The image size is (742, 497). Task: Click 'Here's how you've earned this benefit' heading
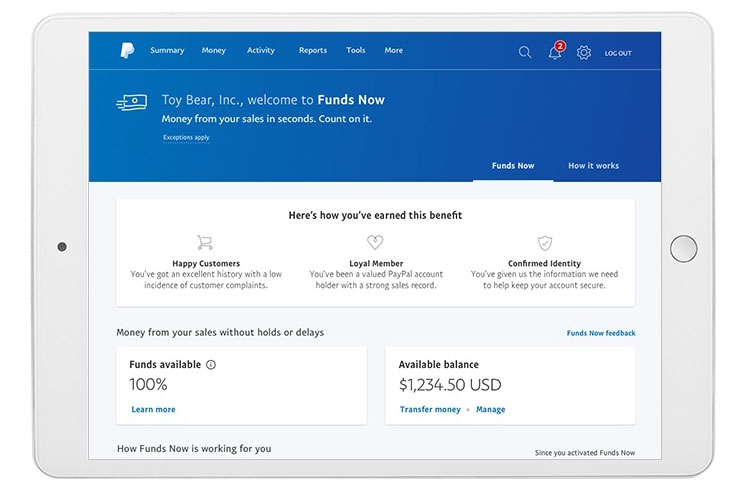coord(375,215)
